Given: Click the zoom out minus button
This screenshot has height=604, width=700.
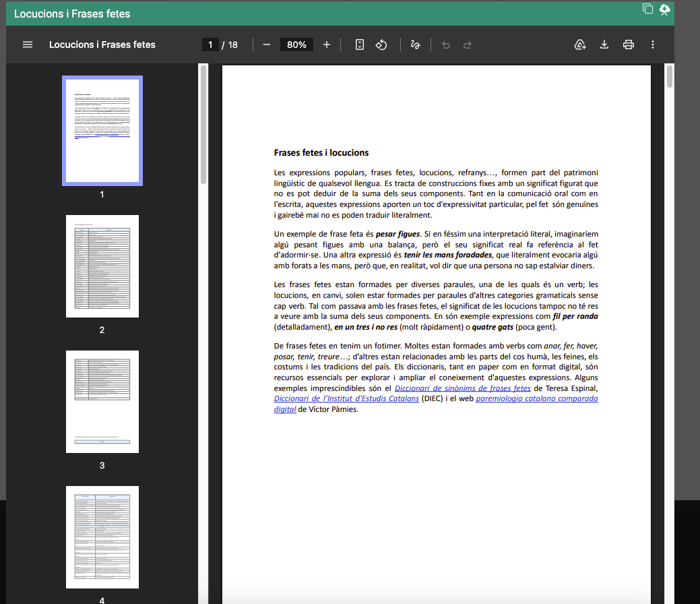Looking at the screenshot, I should tap(267, 44).
